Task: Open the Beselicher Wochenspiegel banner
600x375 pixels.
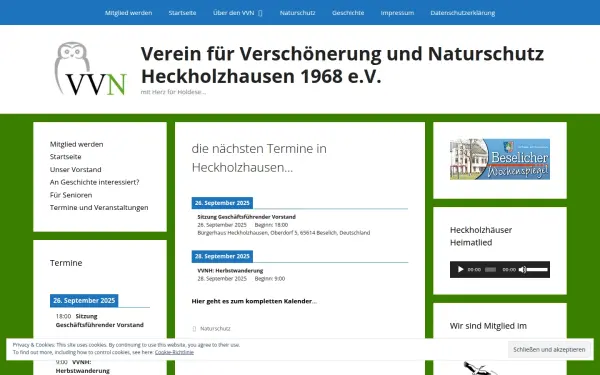Action: pyautogui.click(x=500, y=159)
